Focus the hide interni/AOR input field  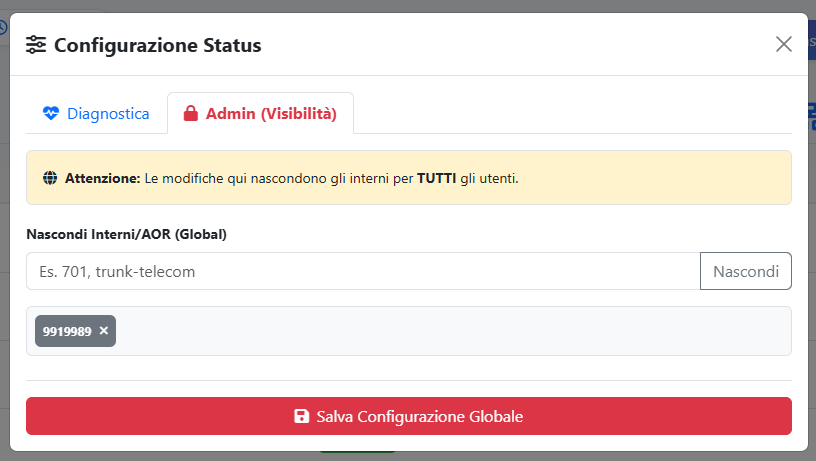click(362, 271)
